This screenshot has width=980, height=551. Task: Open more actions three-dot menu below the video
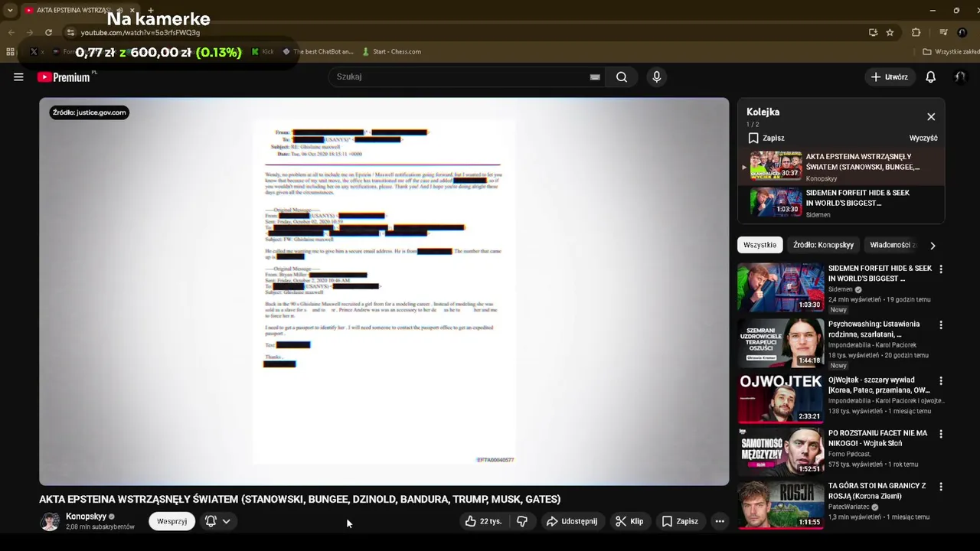click(720, 521)
